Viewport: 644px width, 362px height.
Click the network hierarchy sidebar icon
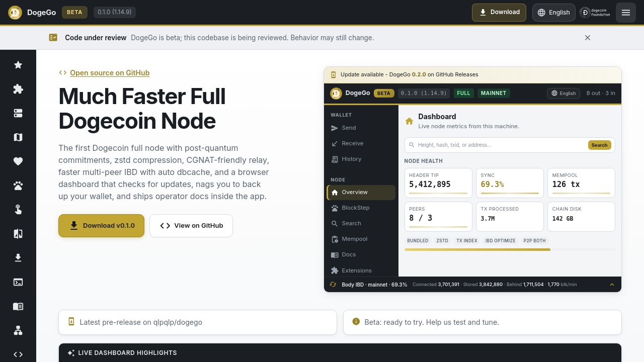tap(18, 330)
